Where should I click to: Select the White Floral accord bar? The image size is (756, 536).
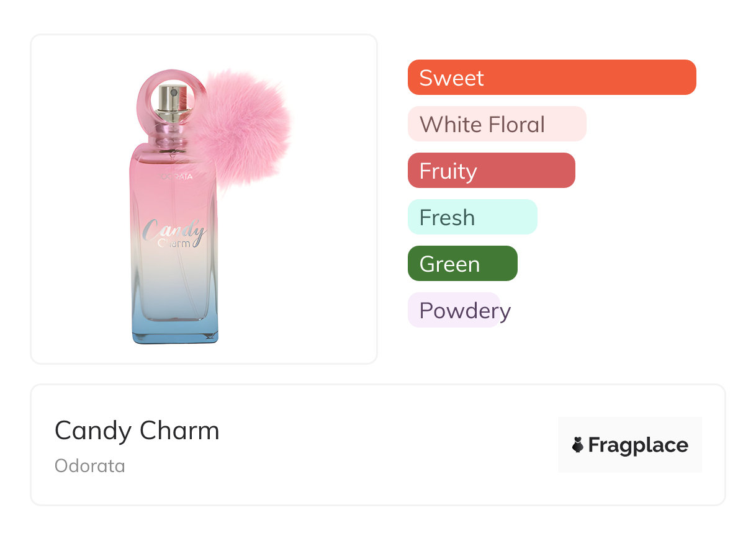tap(497, 124)
